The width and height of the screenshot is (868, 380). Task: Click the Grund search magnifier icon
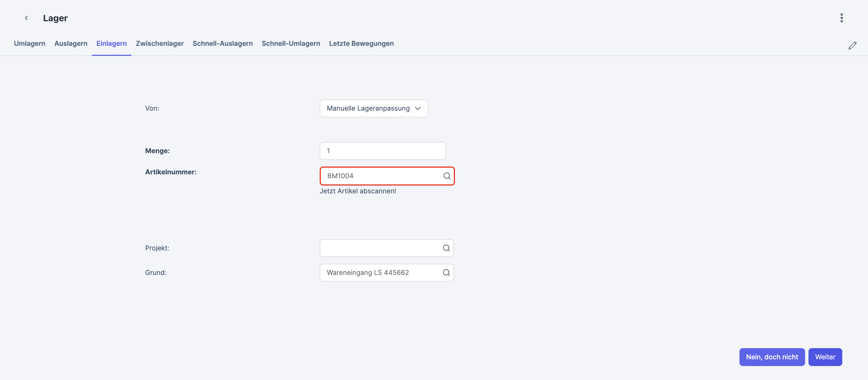coord(446,272)
